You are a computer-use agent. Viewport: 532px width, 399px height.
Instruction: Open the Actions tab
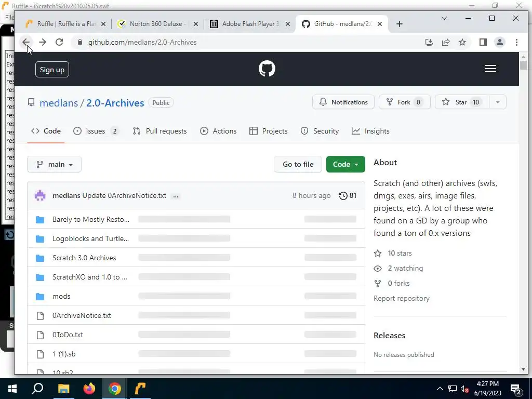[218, 131]
